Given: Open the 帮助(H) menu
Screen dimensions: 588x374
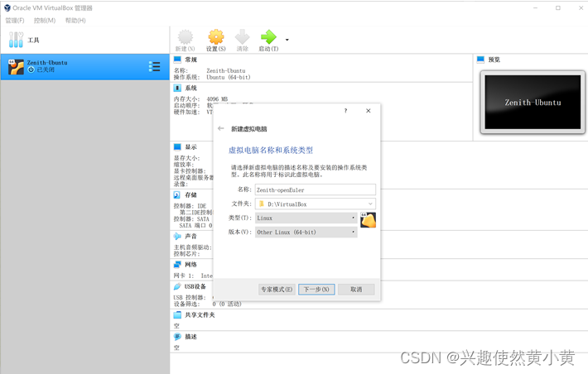Looking at the screenshot, I should tap(75, 20).
